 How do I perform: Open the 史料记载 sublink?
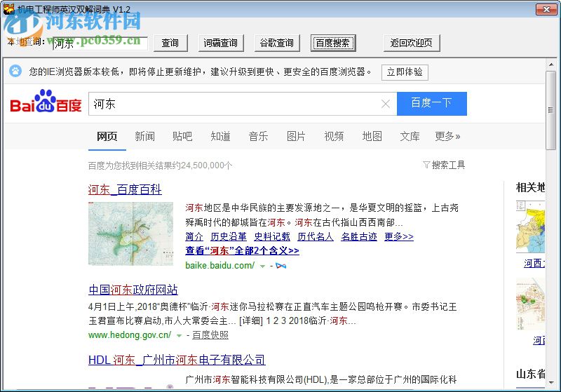[x=272, y=236]
